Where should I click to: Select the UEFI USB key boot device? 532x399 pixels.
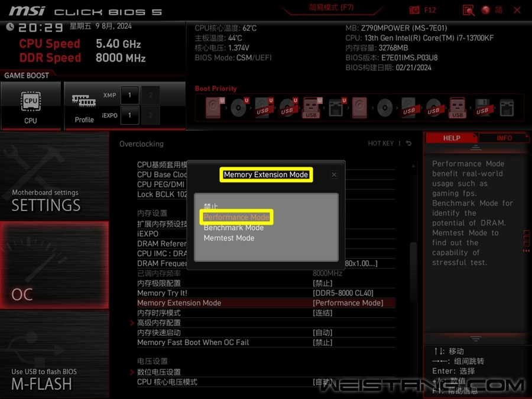[x=312, y=108]
